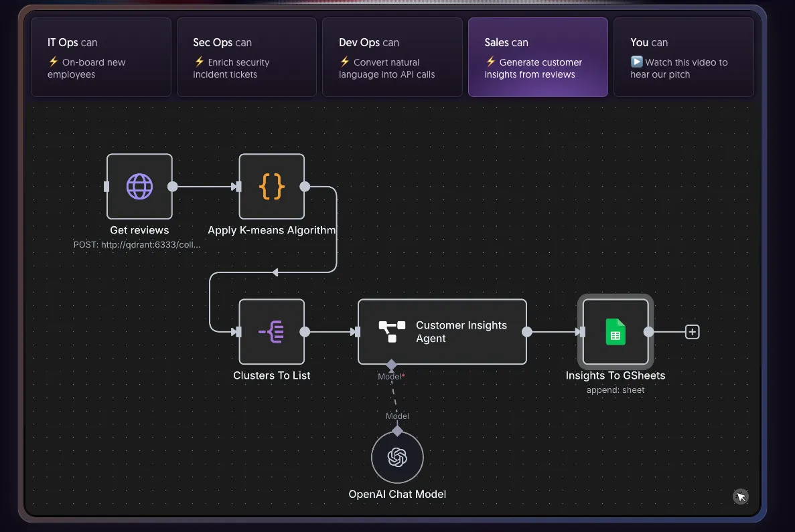Screen dimensions: 795x532
Task: Click the plus icon after Insights To GSheets
Action: point(692,332)
